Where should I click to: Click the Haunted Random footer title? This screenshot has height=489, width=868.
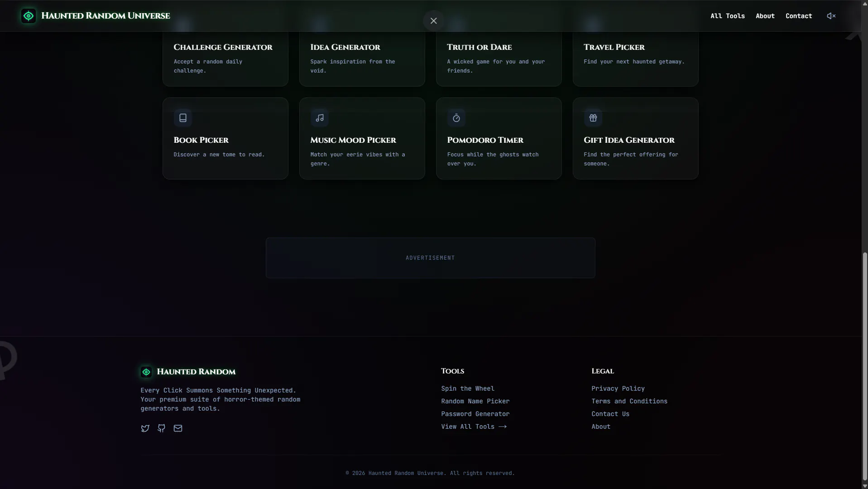196,372
